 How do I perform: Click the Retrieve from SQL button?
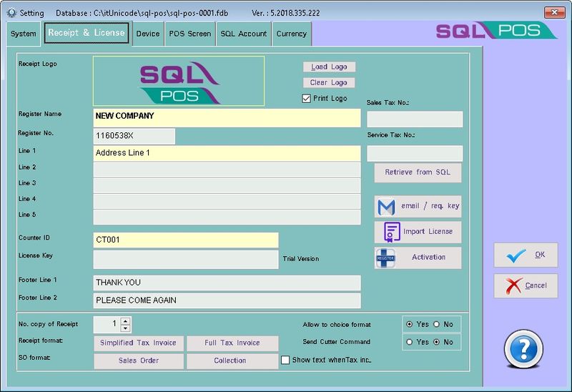tap(418, 173)
